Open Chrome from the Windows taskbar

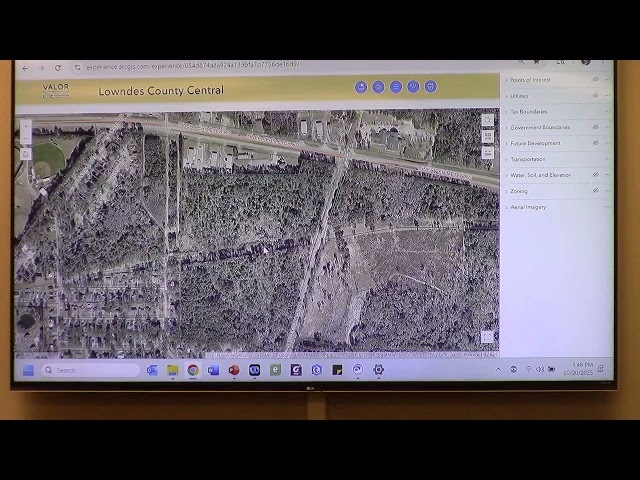(x=193, y=370)
